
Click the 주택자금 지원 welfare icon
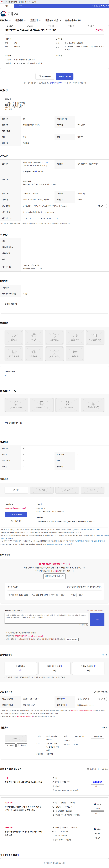14,353
